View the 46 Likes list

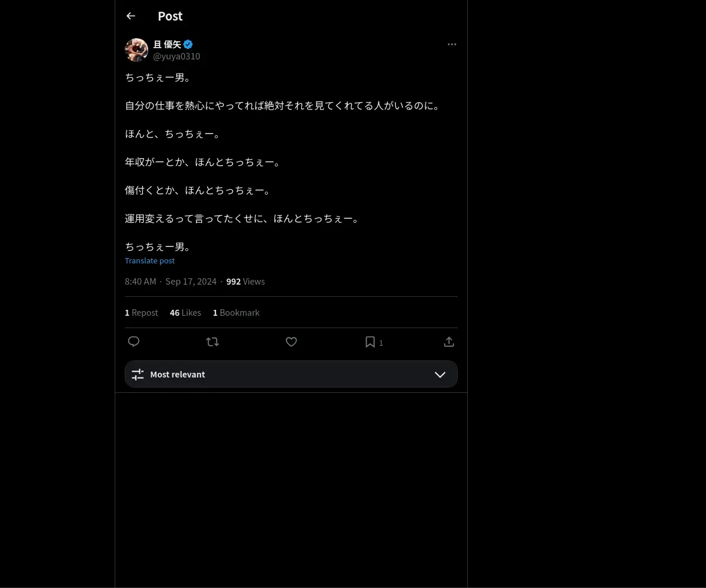tap(185, 313)
